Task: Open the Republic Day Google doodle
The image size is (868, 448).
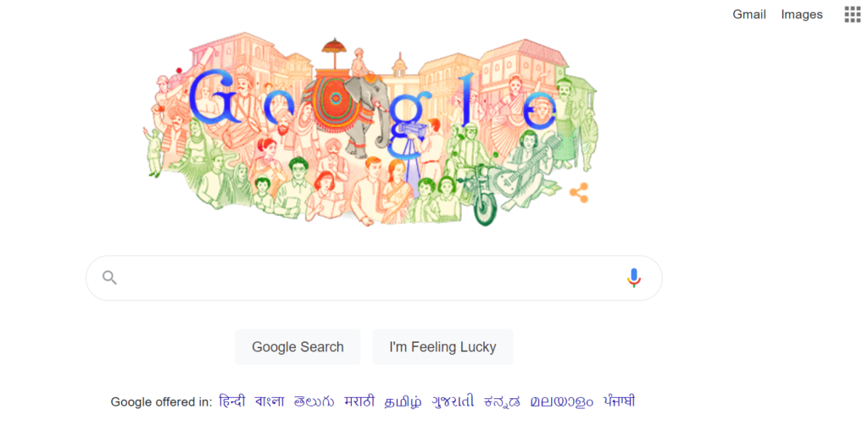Action: click(x=371, y=129)
